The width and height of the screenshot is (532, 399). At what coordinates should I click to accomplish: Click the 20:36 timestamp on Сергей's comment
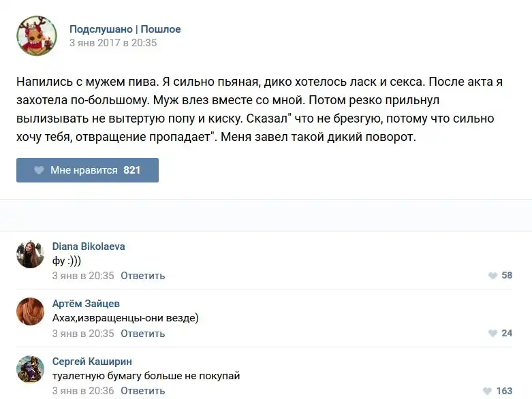[83, 391]
